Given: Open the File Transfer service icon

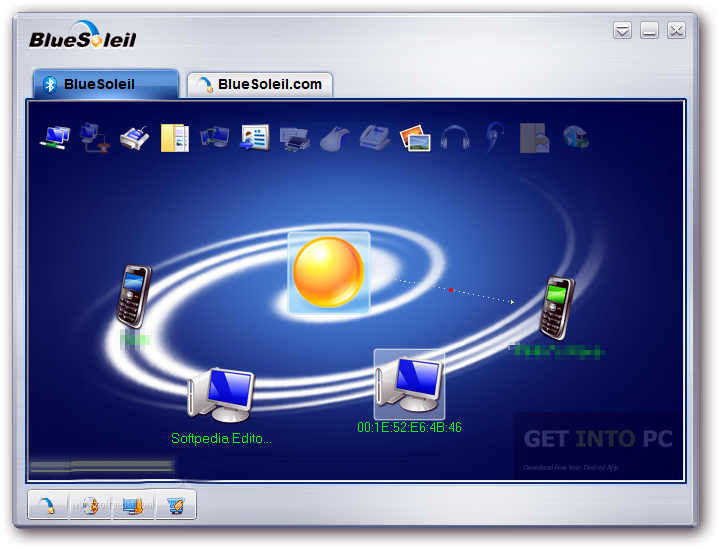Looking at the screenshot, I should click(175, 138).
